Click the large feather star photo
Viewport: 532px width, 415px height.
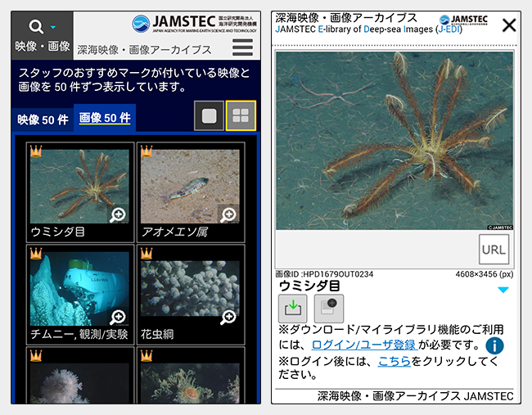point(394,141)
